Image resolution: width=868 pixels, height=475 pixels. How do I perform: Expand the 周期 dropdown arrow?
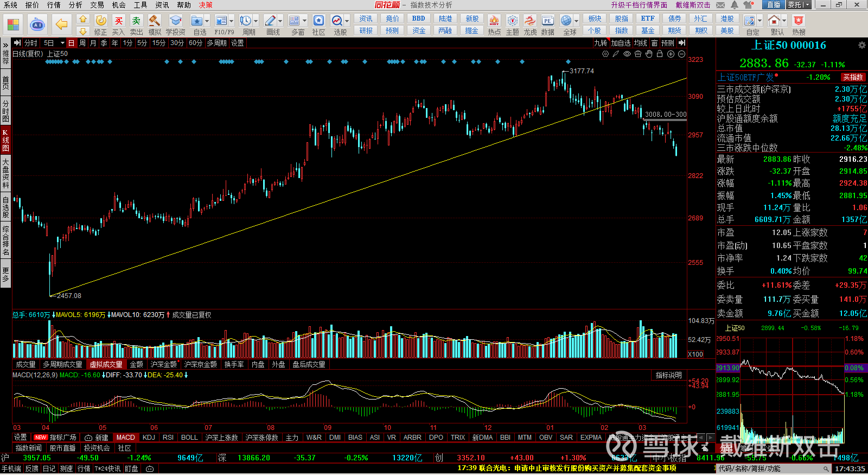(256, 21)
